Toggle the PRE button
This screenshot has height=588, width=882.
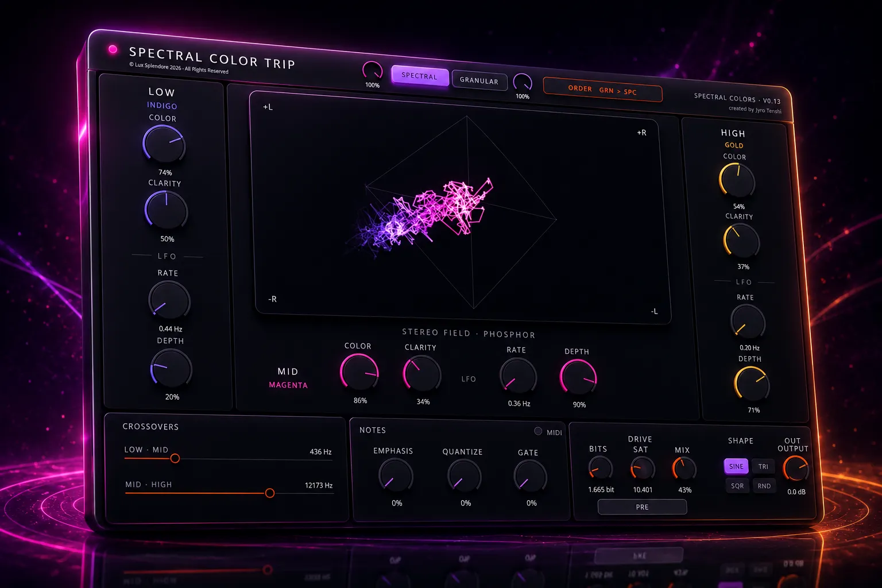[642, 507]
